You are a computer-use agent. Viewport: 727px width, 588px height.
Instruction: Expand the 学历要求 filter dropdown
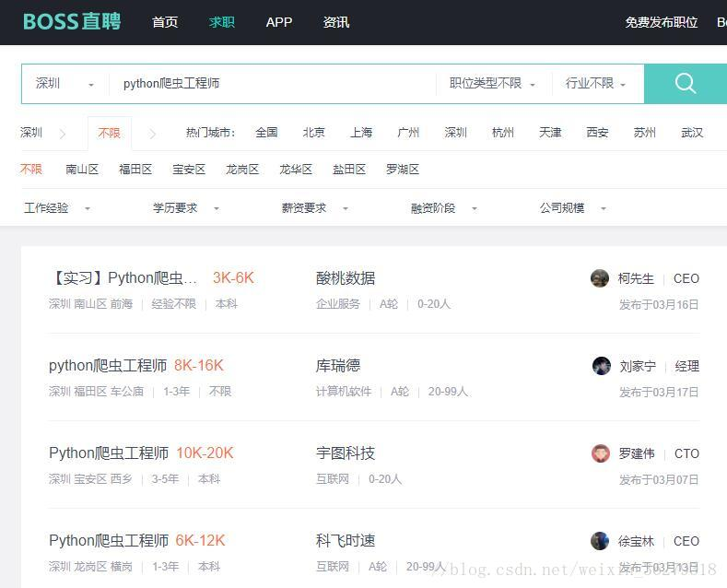coord(185,207)
